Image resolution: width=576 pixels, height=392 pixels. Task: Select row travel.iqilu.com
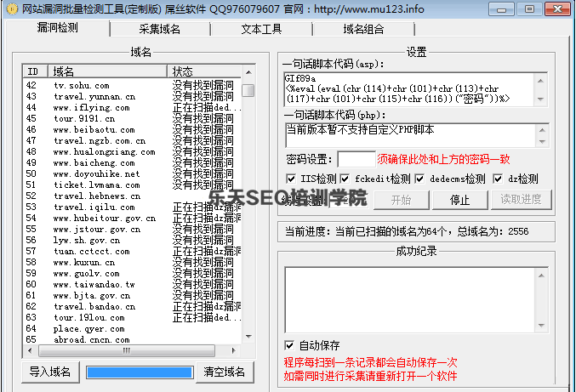132,207
